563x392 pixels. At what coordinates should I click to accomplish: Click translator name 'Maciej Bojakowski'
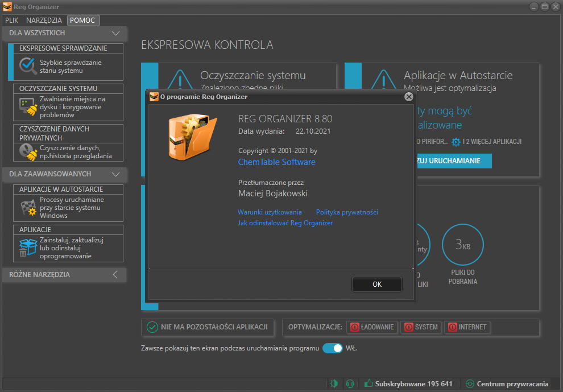point(273,193)
